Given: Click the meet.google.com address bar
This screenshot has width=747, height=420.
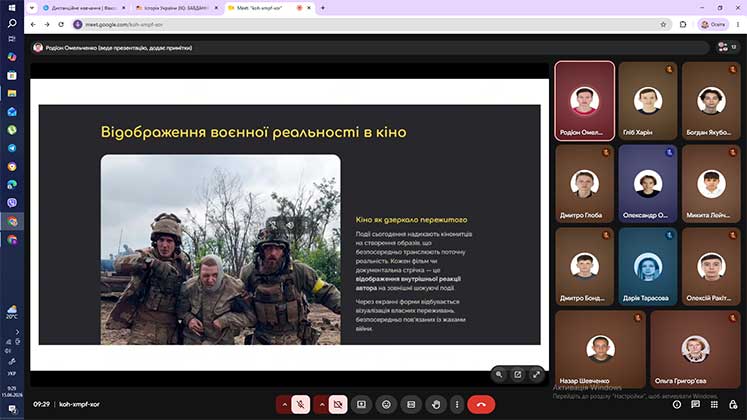Looking at the screenshot, I should point(371,24).
